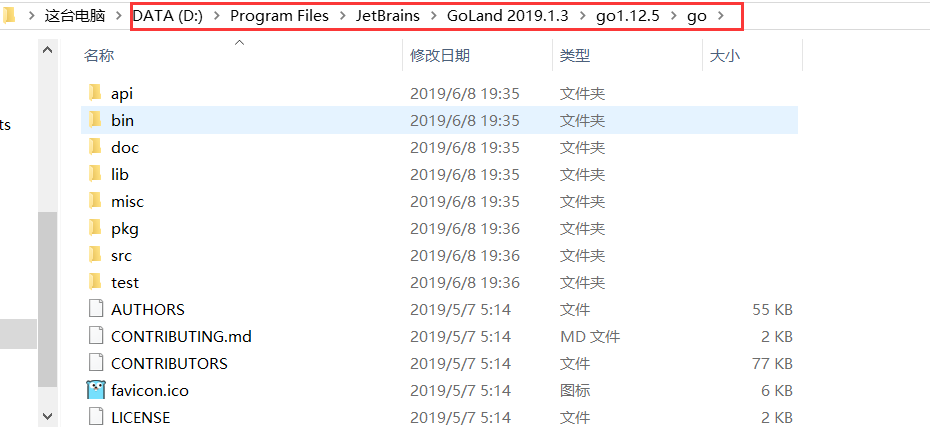Click the CONTRIBUTORS file icon
The height and width of the screenshot is (436, 930).
95,363
